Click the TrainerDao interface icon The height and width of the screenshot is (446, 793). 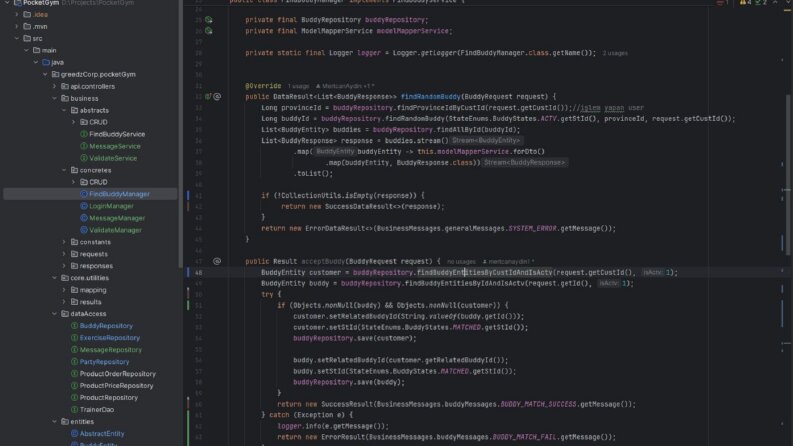74,410
